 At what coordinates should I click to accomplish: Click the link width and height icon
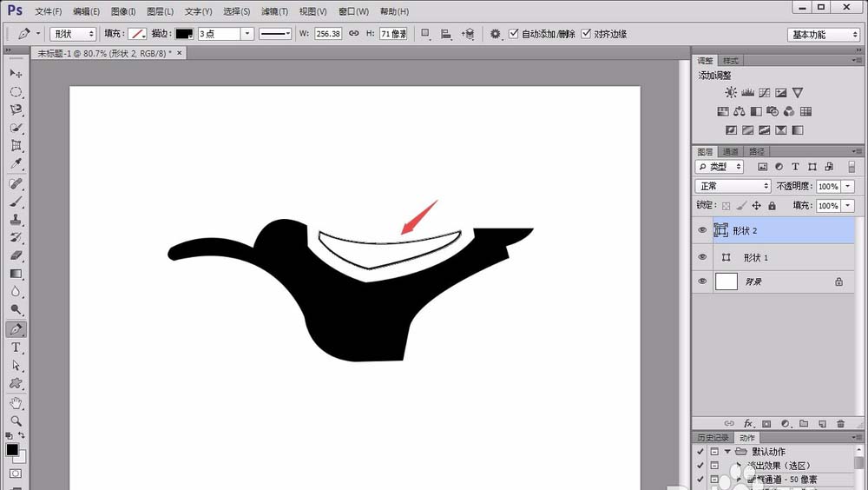tap(353, 34)
